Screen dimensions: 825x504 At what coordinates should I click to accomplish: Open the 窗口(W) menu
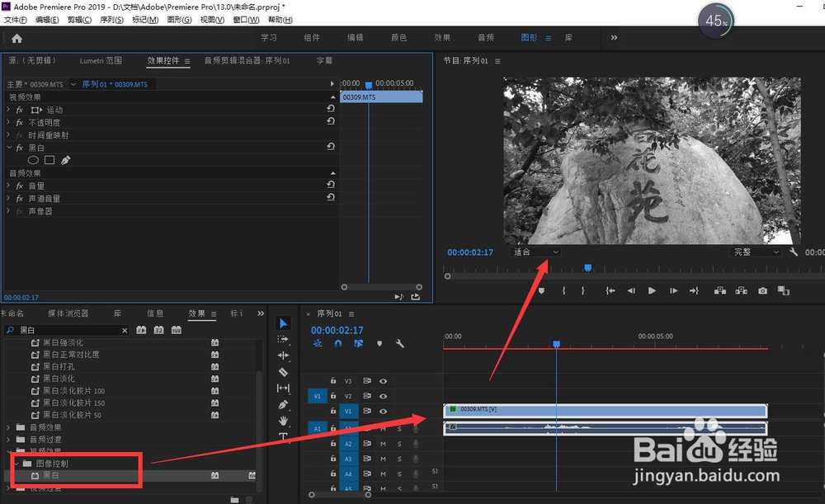tap(246, 20)
